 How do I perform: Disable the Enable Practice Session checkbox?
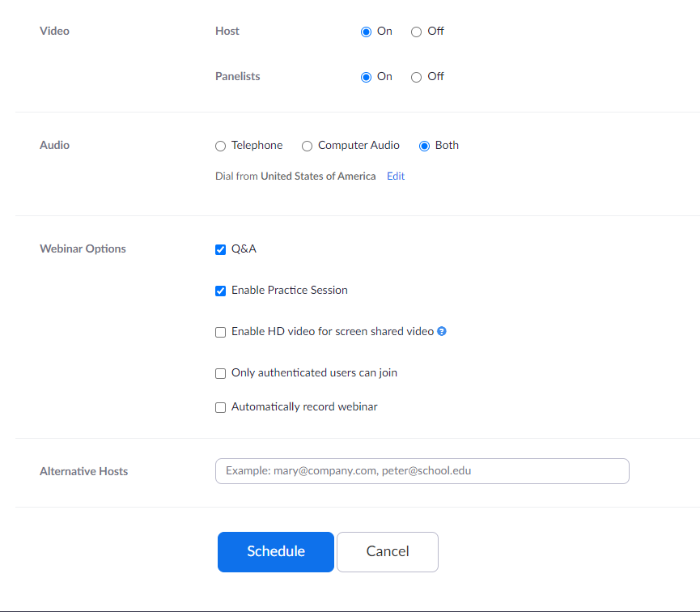(220, 291)
